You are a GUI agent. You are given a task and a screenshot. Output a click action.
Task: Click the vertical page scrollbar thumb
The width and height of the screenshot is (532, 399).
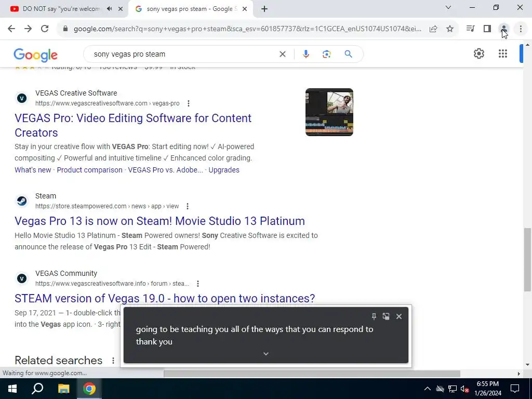click(x=527, y=260)
